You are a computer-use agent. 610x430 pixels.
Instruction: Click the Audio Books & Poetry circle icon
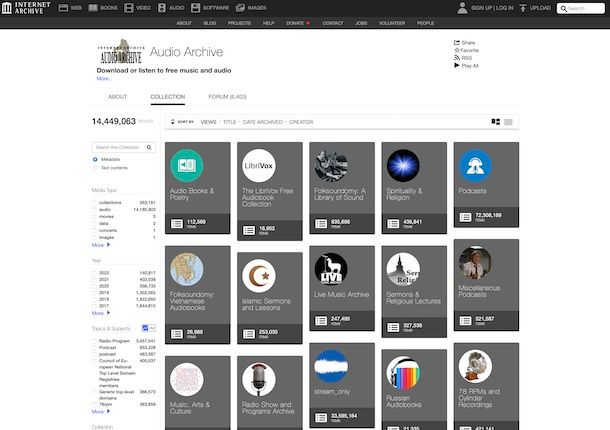click(187, 165)
